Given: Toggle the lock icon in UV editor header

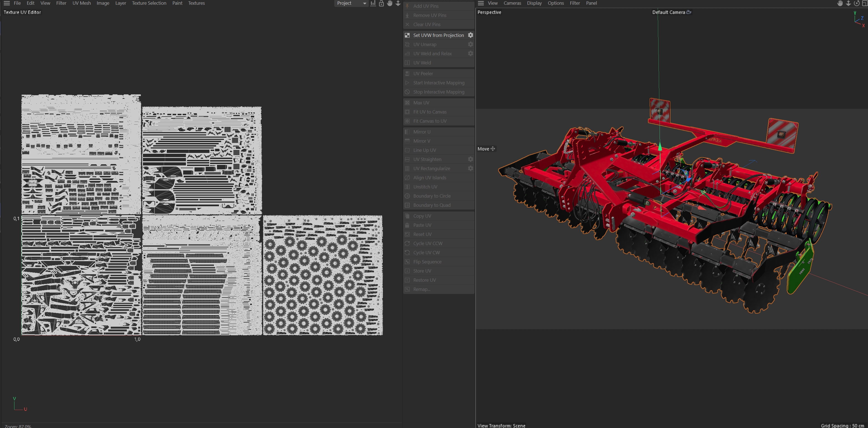Looking at the screenshot, I should (x=381, y=3).
